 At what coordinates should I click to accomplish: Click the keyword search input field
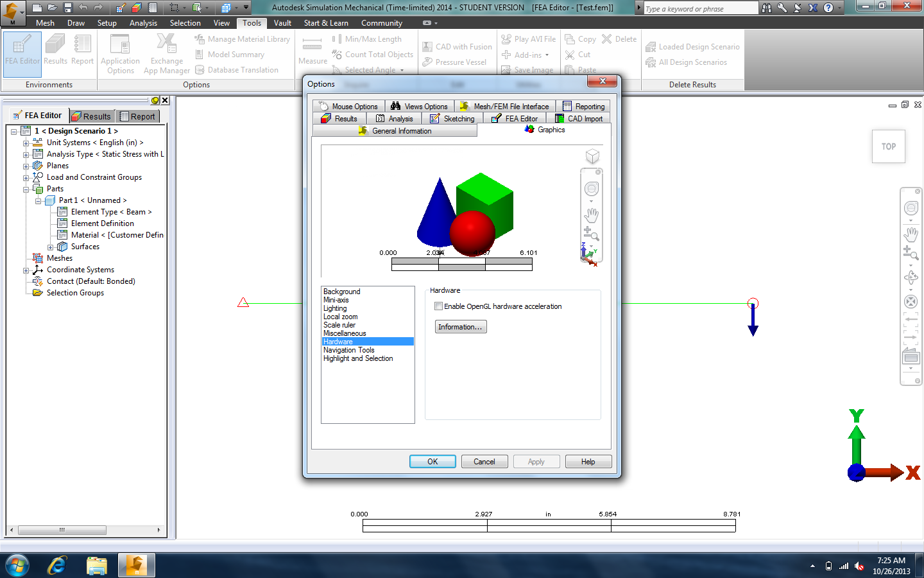[701, 8]
